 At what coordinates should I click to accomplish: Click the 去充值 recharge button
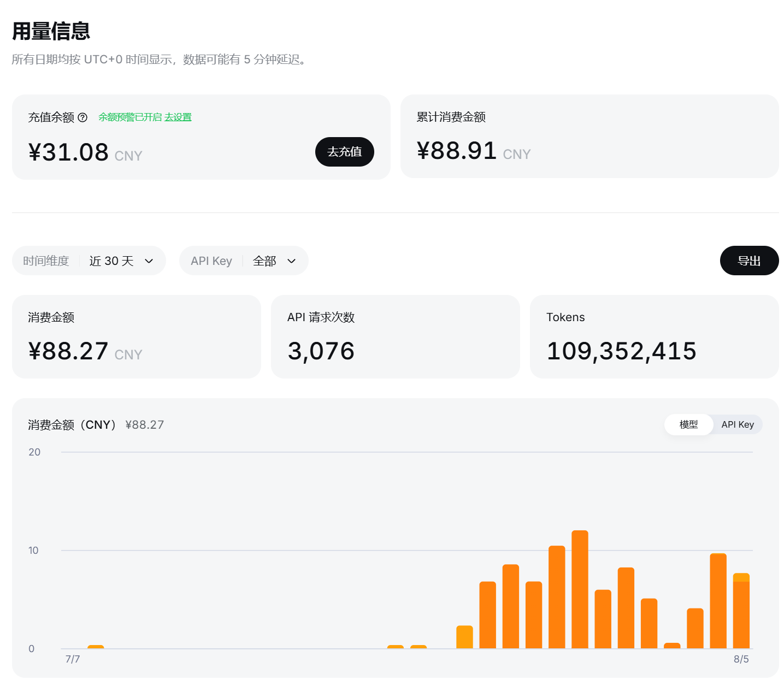(345, 152)
